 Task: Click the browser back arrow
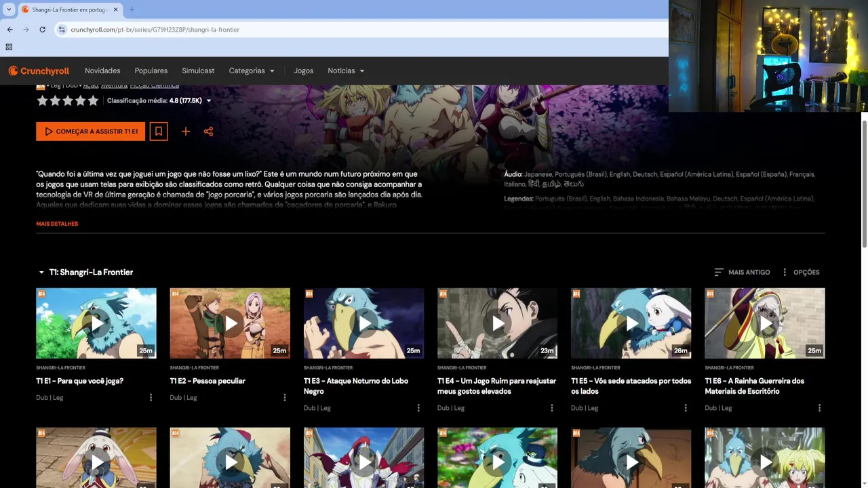(x=9, y=30)
